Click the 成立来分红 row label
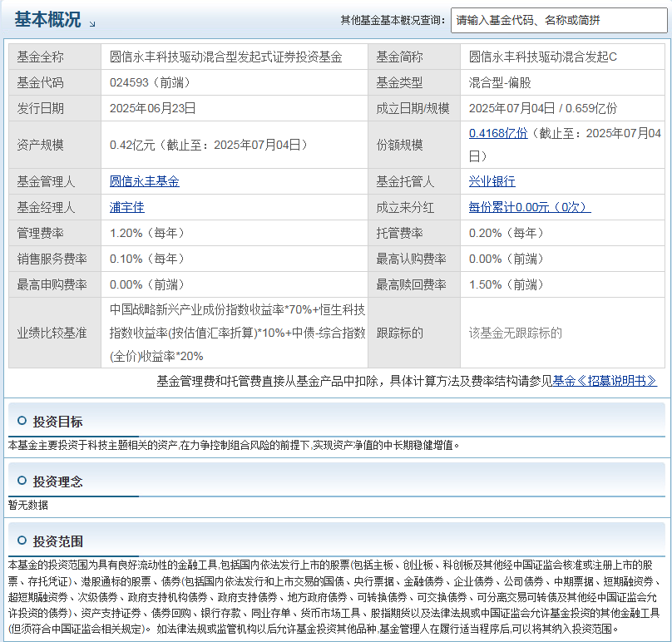Image resolution: width=672 pixels, height=642 pixels. pos(405,207)
